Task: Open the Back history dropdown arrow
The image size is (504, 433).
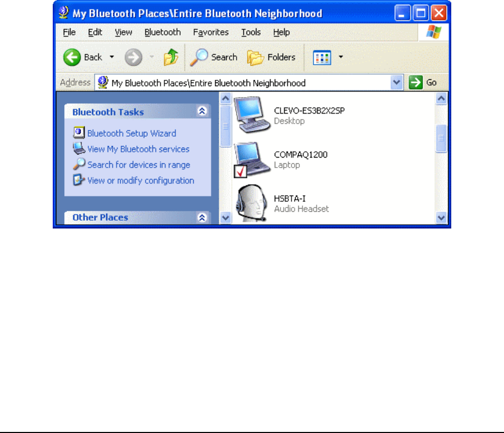Action: (x=112, y=57)
